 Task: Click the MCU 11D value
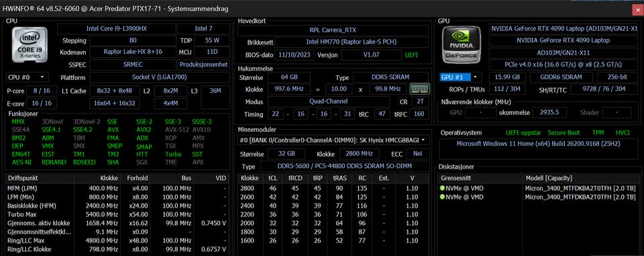[x=212, y=52]
